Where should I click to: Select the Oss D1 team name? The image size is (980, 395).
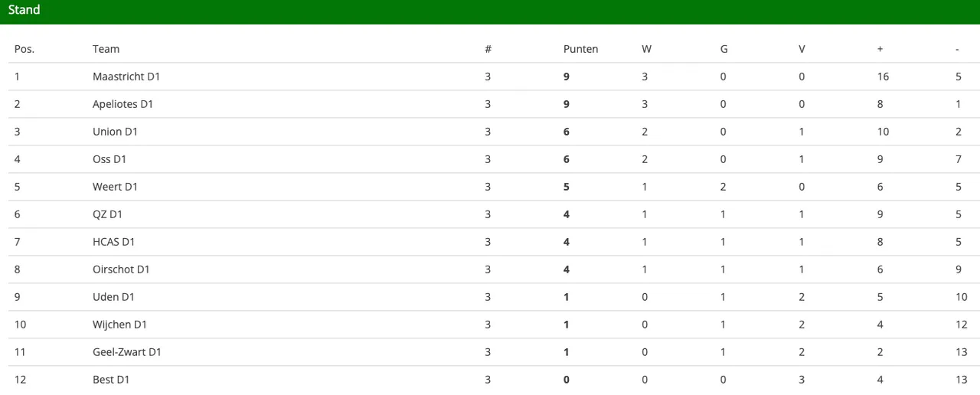(109, 159)
